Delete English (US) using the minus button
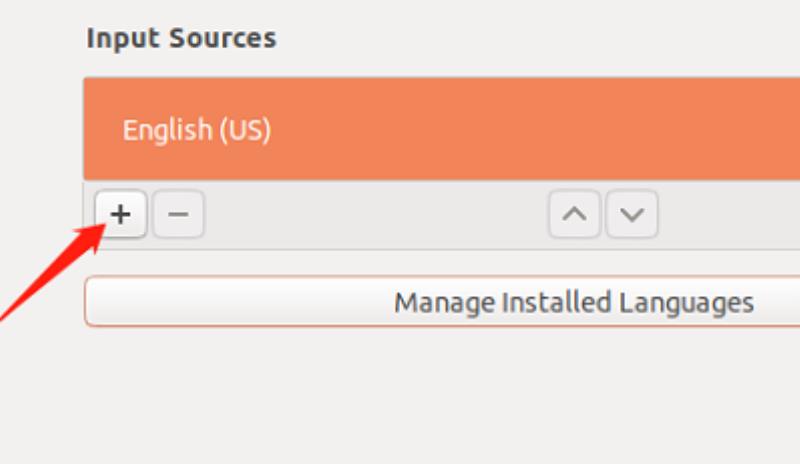The width and height of the screenshot is (800, 464). point(179,214)
